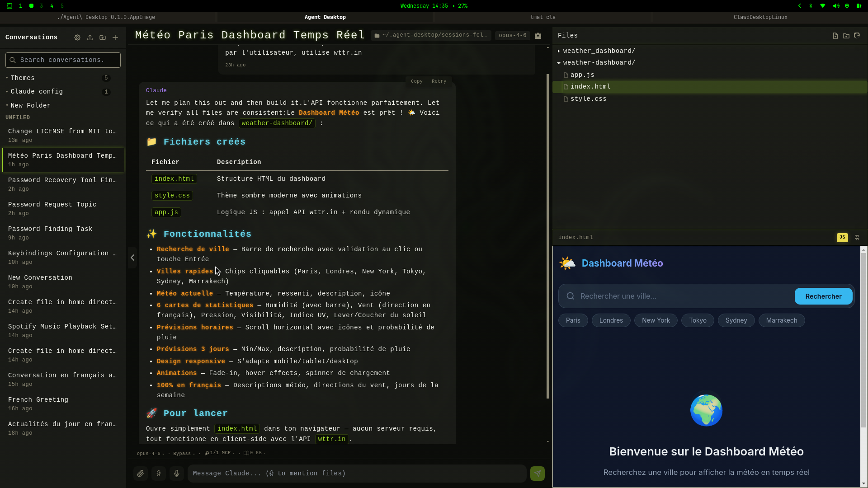The image size is (868, 488).
Task: Click the Rechercher button
Action: click(x=823, y=296)
